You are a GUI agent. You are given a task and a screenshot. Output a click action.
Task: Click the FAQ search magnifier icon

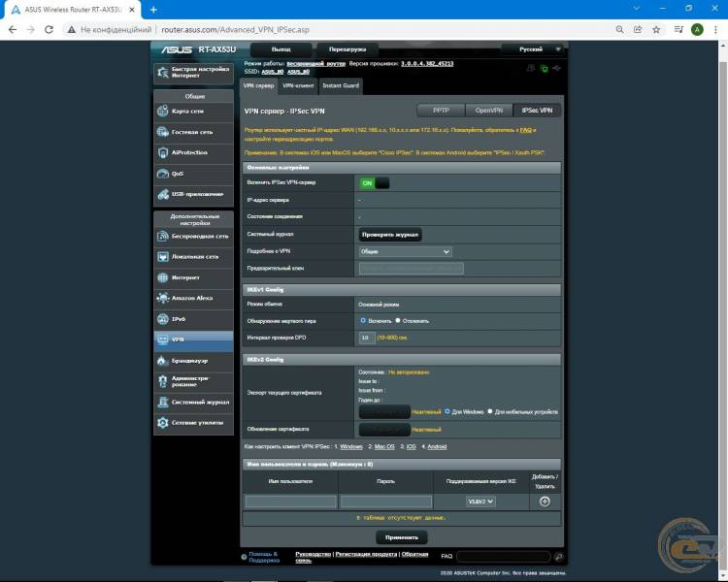pos(558,557)
